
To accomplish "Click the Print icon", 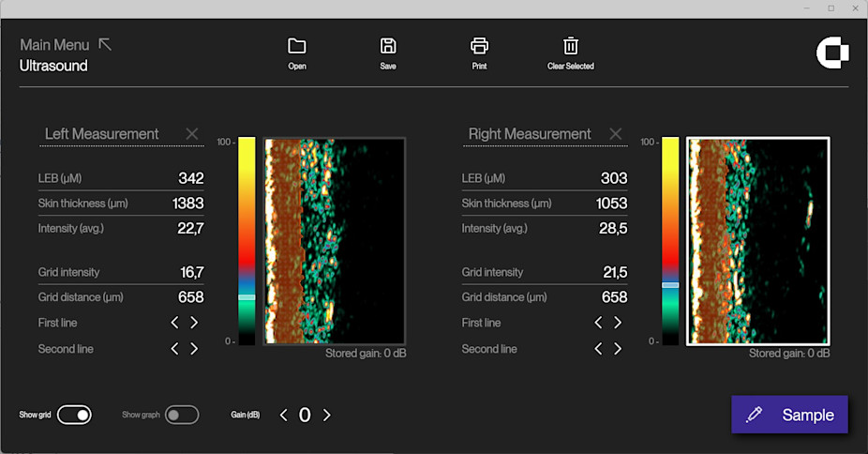I will tap(479, 46).
